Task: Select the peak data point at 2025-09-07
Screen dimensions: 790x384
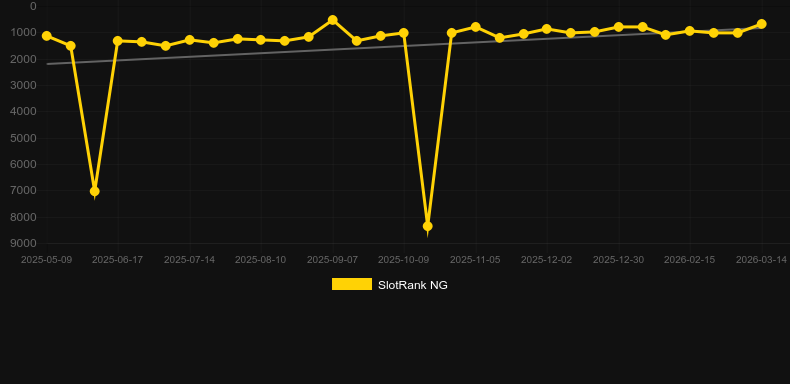Action: click(x=333, y=20)
